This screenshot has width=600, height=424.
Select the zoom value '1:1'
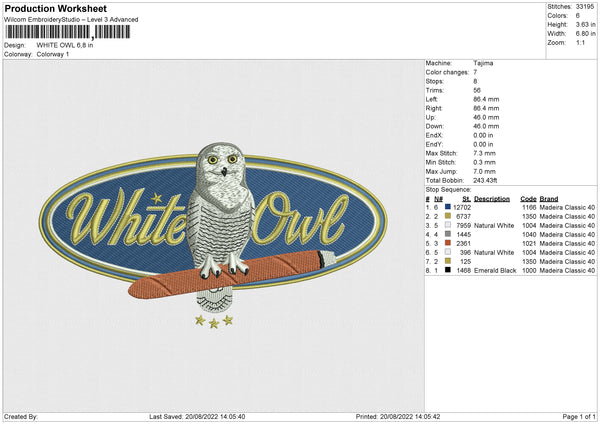(x=580, y=42)
